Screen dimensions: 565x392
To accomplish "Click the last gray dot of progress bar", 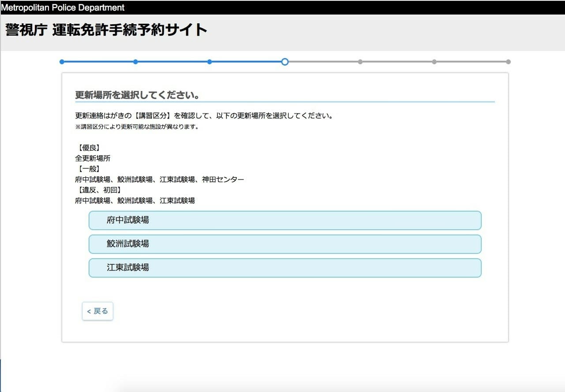I will coord(508,62).
